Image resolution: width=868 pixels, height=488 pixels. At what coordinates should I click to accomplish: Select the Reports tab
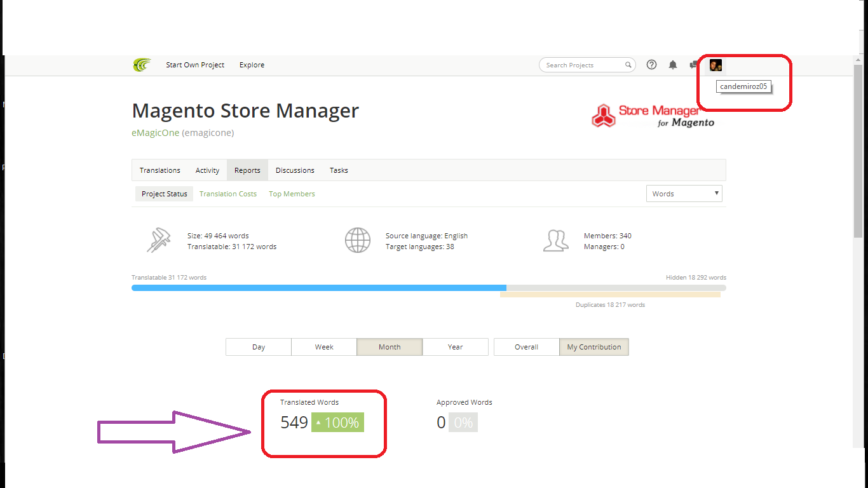(247, 170)
